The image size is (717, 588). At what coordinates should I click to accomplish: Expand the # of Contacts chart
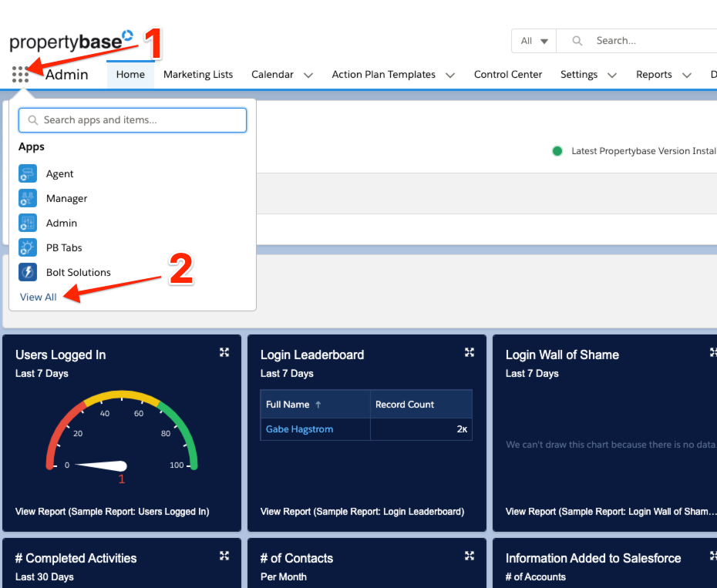pyautogui.click(x=469, y=556)
